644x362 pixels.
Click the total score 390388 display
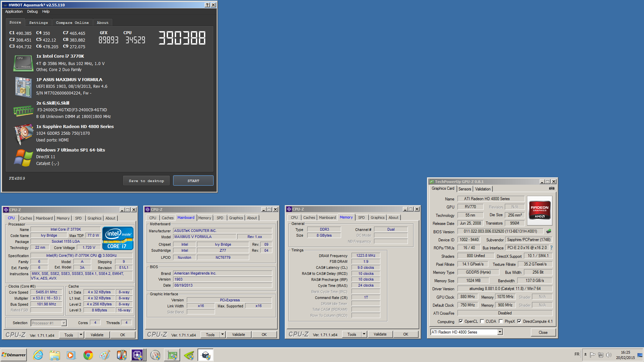182,38
